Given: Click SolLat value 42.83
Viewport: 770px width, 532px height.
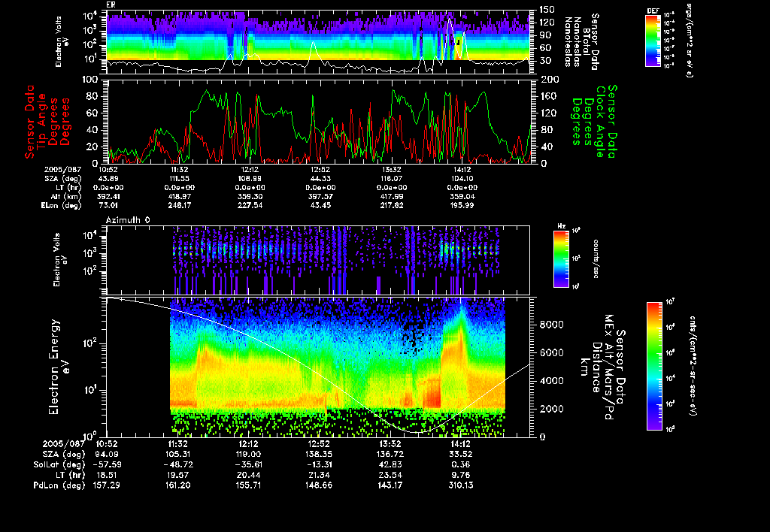Looking at the screenshot, I should pos(390,465).
